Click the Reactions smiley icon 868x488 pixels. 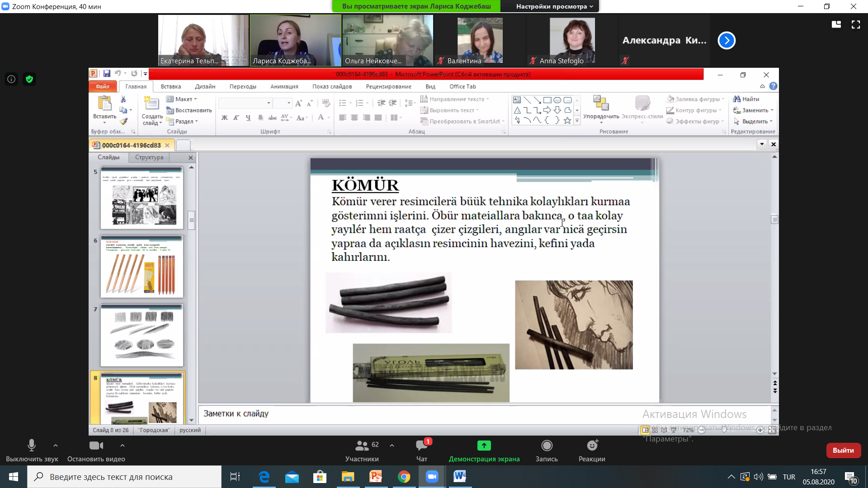(x=592, y=446)
